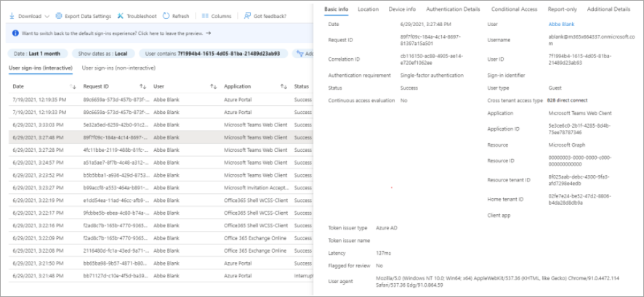Change the Show dates as Local filter
The image size is (644, 297).
102,54
